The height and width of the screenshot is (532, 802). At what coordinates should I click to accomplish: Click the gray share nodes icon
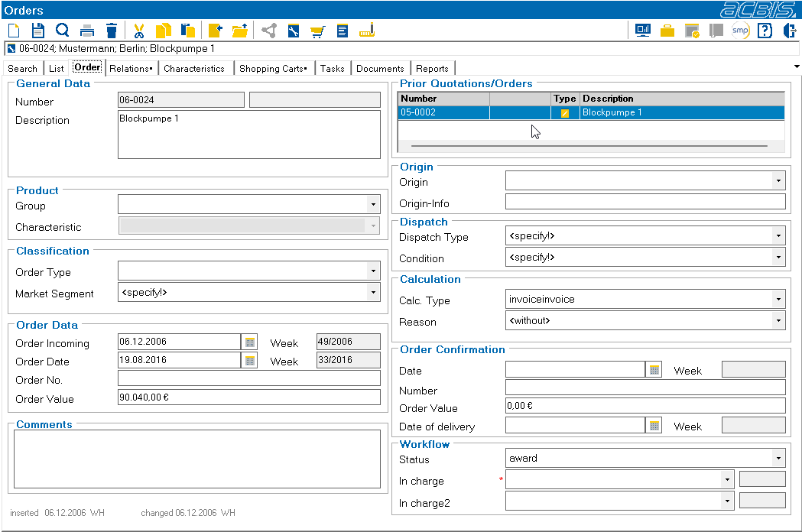point(269,31)
